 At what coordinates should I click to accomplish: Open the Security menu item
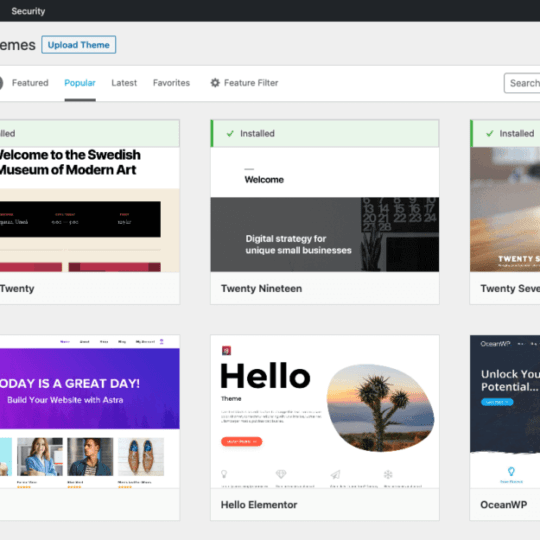tap(28, 11)
